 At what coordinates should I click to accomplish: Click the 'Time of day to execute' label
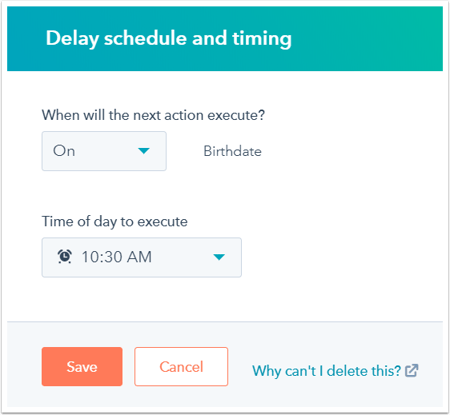click(115, 221)
